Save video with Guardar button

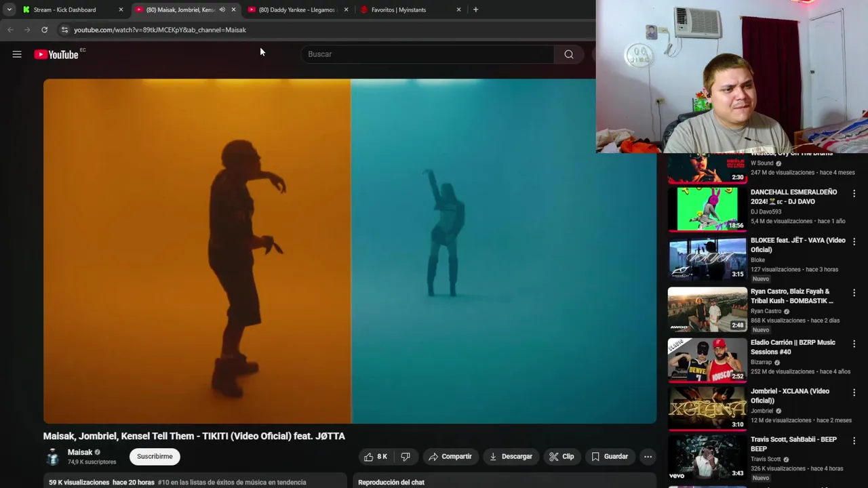tap(610, 457)
